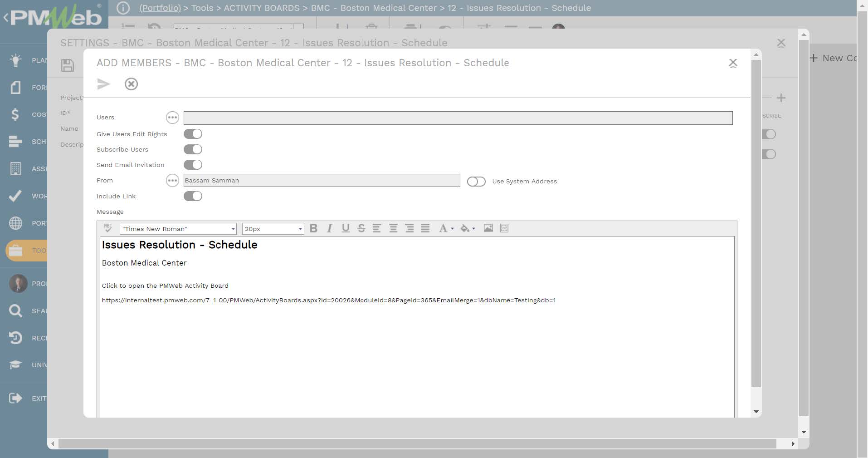
Task: Click the Issues Resolution - Schedule heading text
Action: point(180,245)
